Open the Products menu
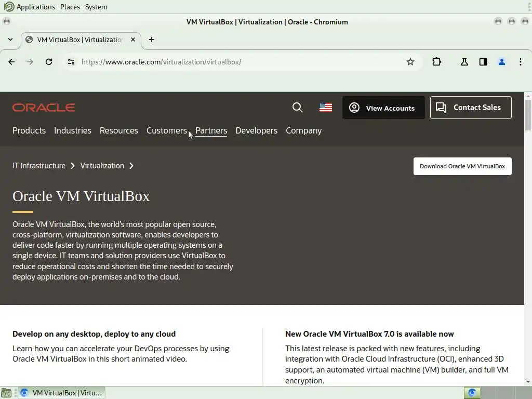 pos(29,130)
